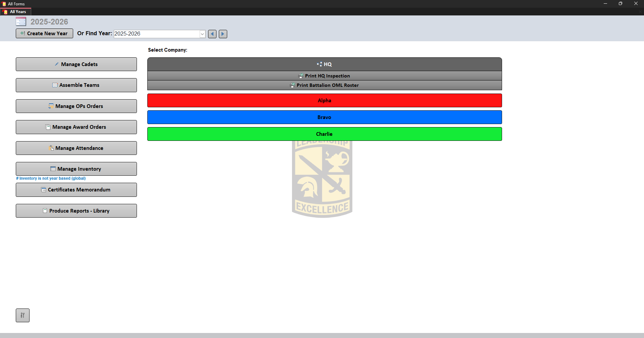This screenshot has width=644, height=338.
Task: Click the form icon beside 2025-2026 heading
Action: pyautogui.click(x=21, y=22)
